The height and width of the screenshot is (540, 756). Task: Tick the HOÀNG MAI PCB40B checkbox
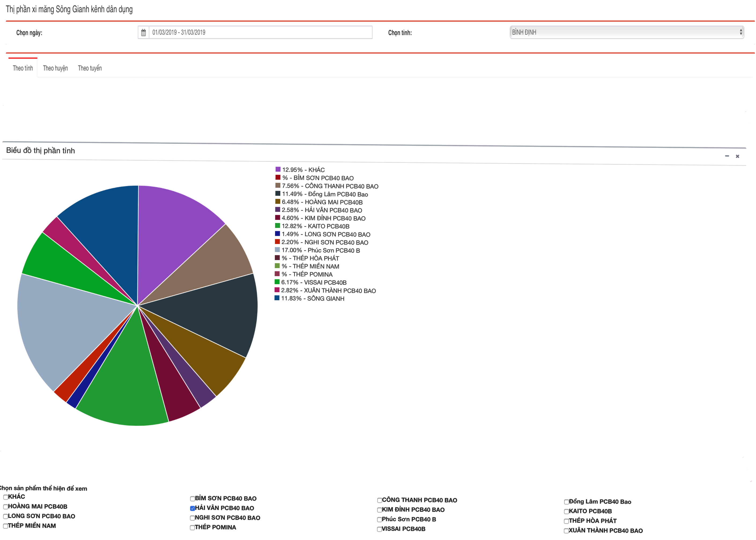pyautogui.click(x=6, y=507)
